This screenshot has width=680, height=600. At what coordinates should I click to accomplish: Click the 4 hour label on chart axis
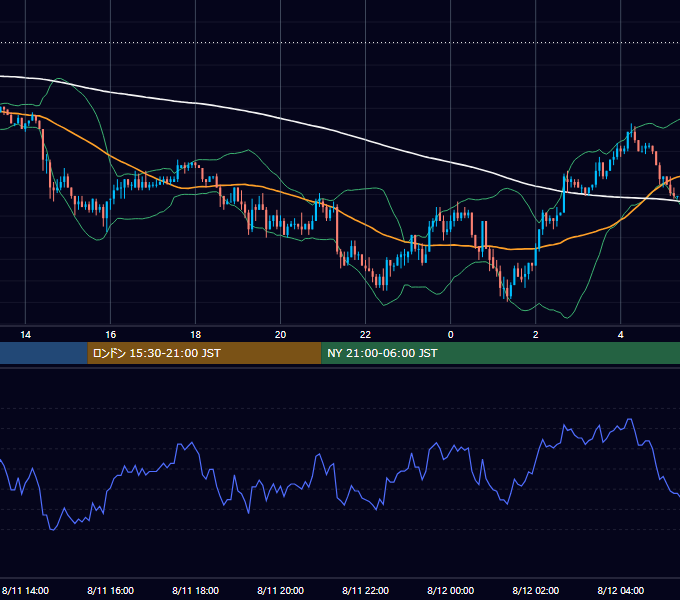pyautogui.click(x=621, y=335)
